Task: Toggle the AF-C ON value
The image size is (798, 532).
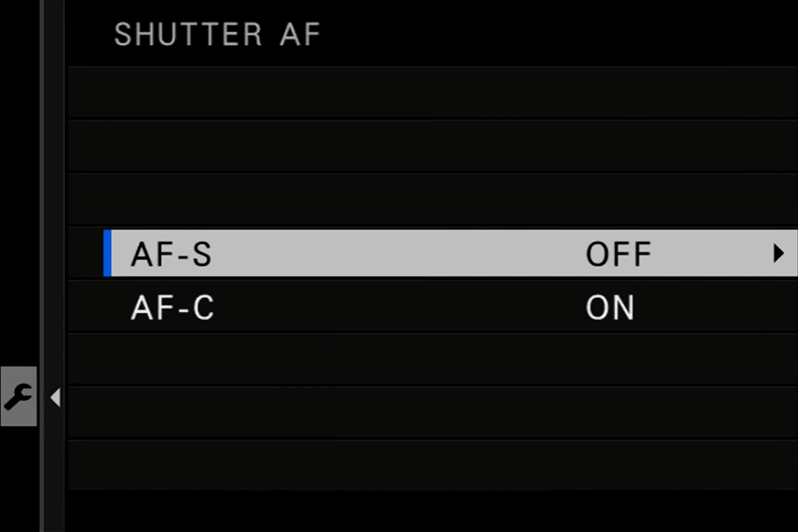Action: click(610, 308)
